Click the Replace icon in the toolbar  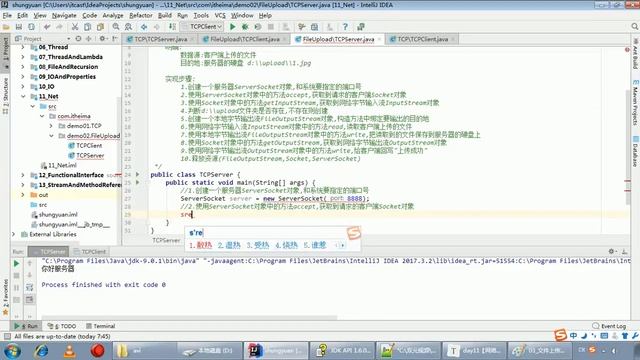[x=128, y=27]
